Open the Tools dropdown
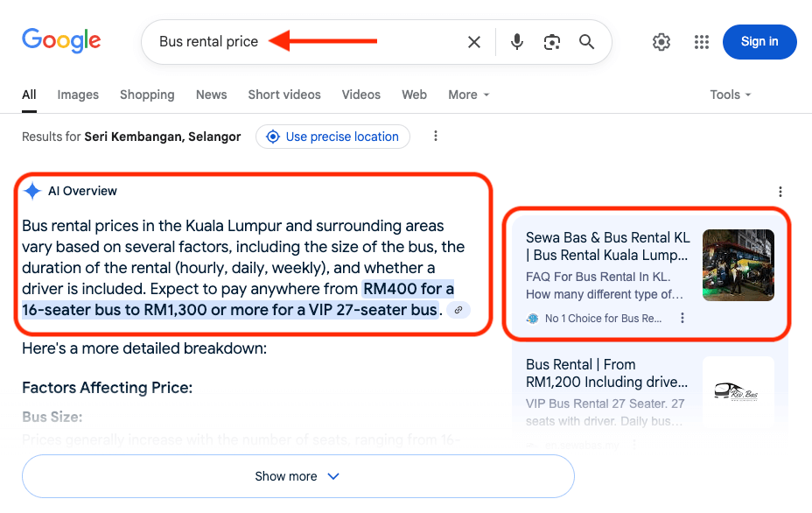 730,95
